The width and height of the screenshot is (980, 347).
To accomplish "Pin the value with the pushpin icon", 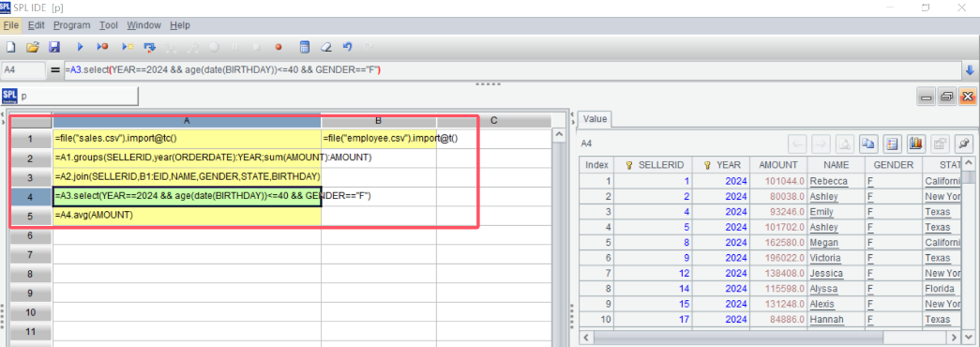I will point(964,143).
